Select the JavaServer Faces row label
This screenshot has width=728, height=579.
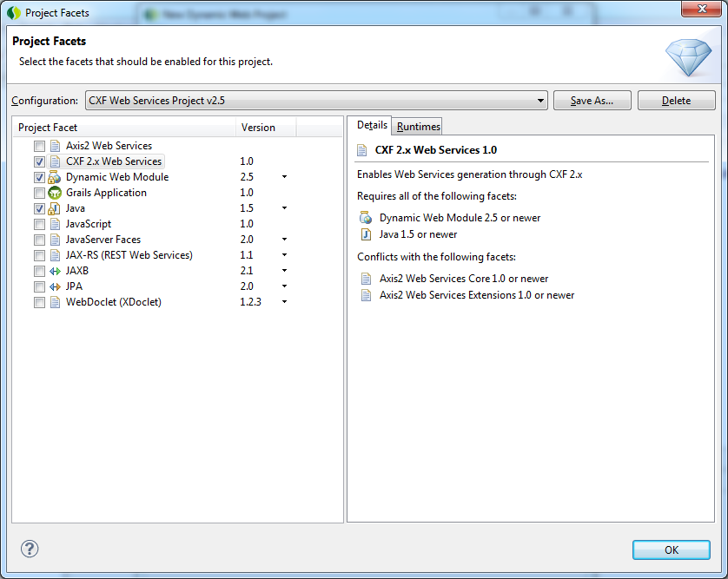103,240
